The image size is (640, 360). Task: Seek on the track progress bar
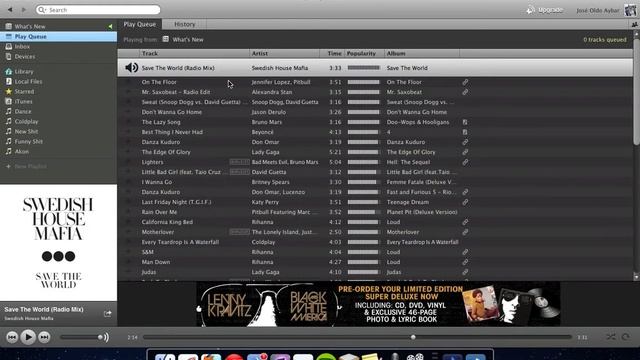tap(357, 337)
